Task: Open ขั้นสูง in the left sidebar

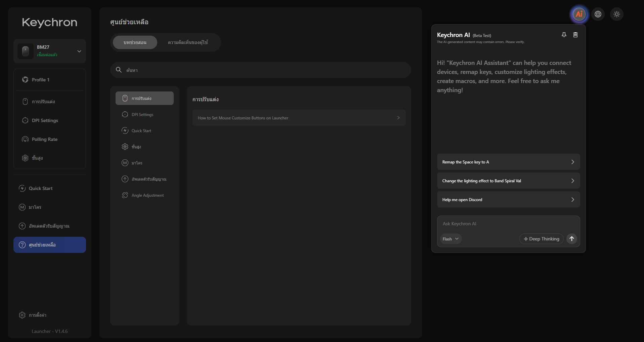Action: (50, 158)
